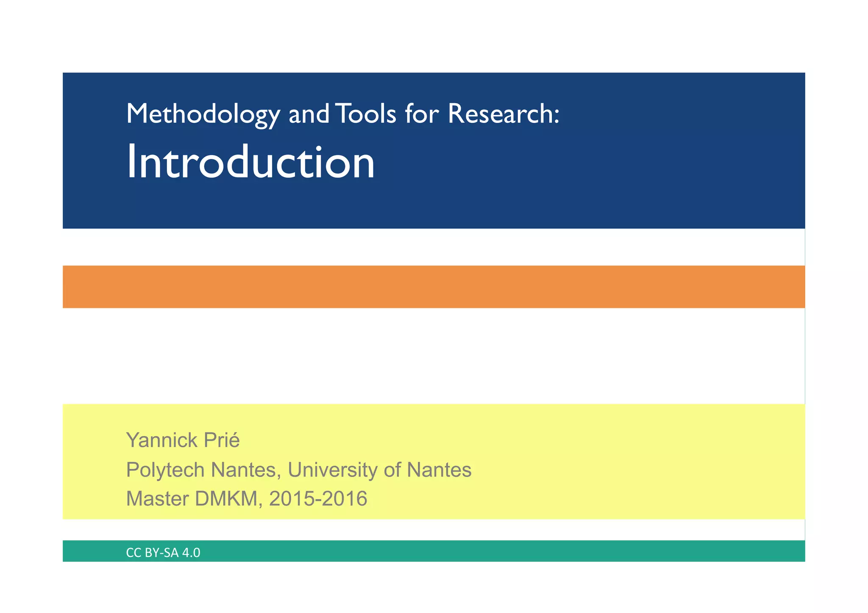Click white gap between blue and orange bands
The image size is (868, 613).
(434, 247)
